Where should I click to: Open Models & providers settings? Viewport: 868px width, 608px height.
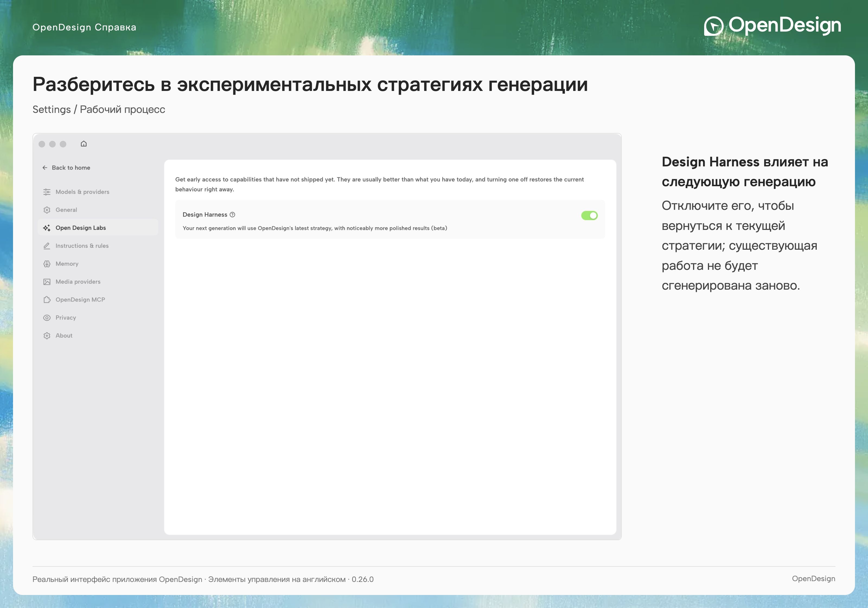[x=98, y=192]
